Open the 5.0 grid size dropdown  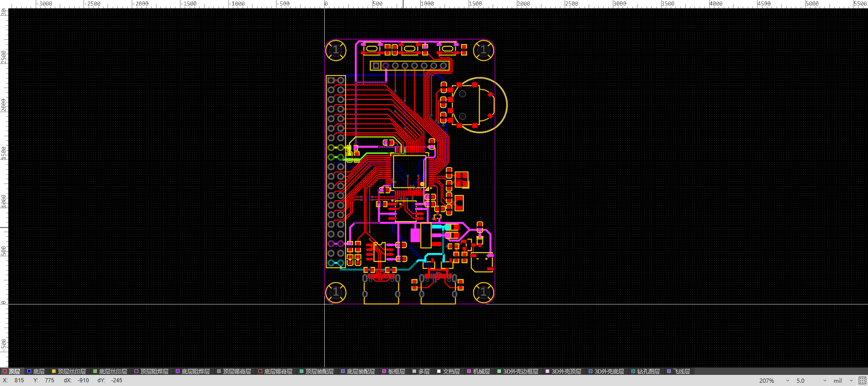(x=811, y=380)
